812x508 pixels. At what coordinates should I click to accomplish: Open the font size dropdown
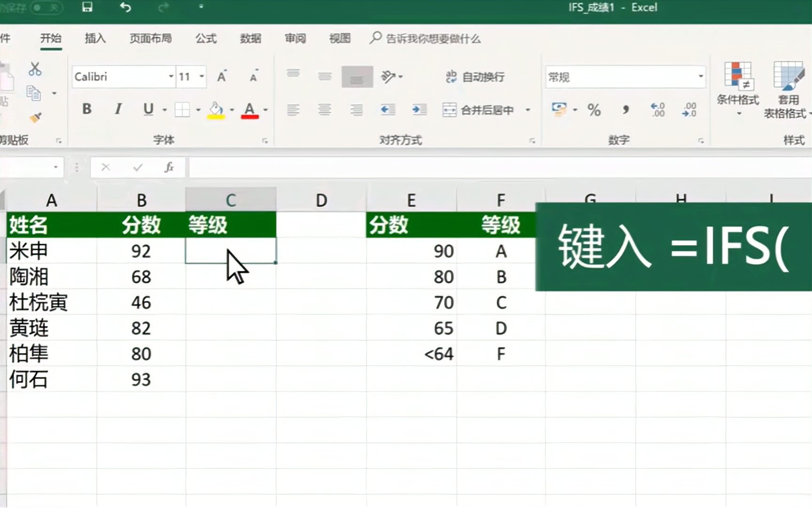[x=201, y=76]
